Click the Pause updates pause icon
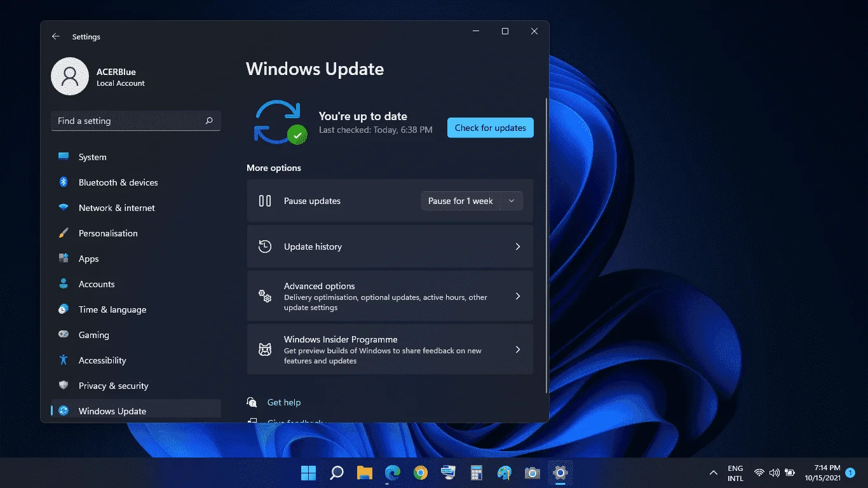868x488 pixels. (x=265, y=201)
